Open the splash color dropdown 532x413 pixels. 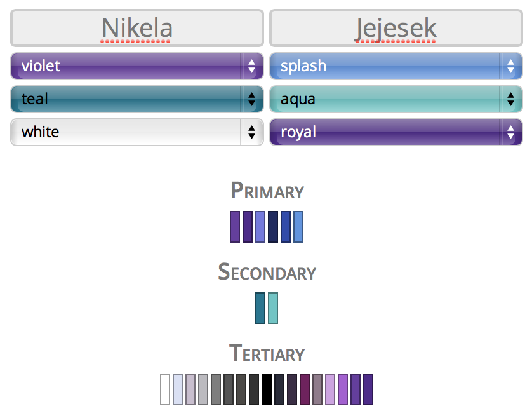tap(396, 66)
